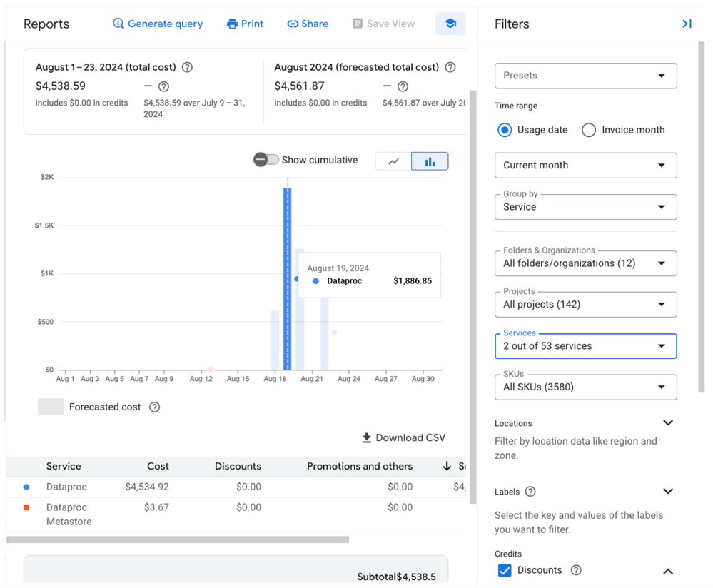Click the orange Dataproc Metastore marker
713x588 pixels.
(x=26, y=507)
